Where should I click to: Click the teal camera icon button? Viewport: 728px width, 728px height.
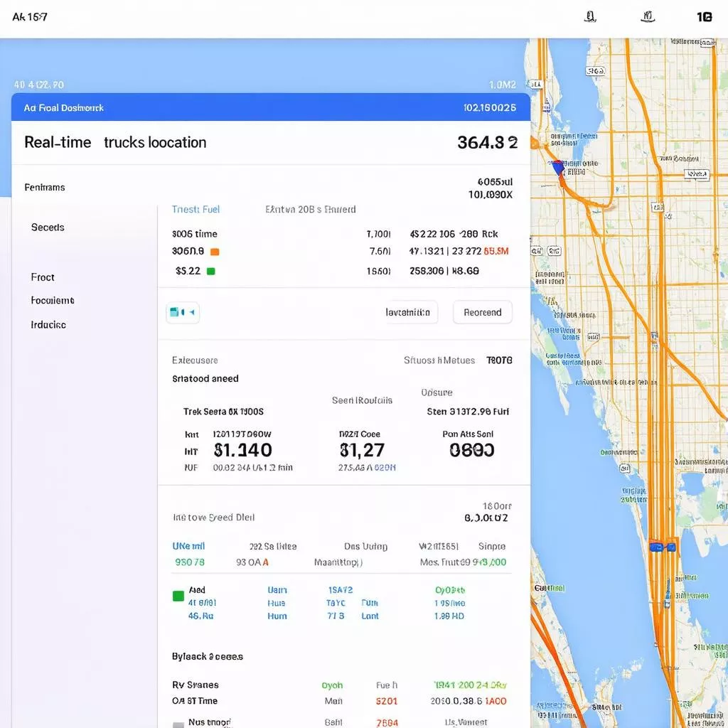[x=183, y=312]
